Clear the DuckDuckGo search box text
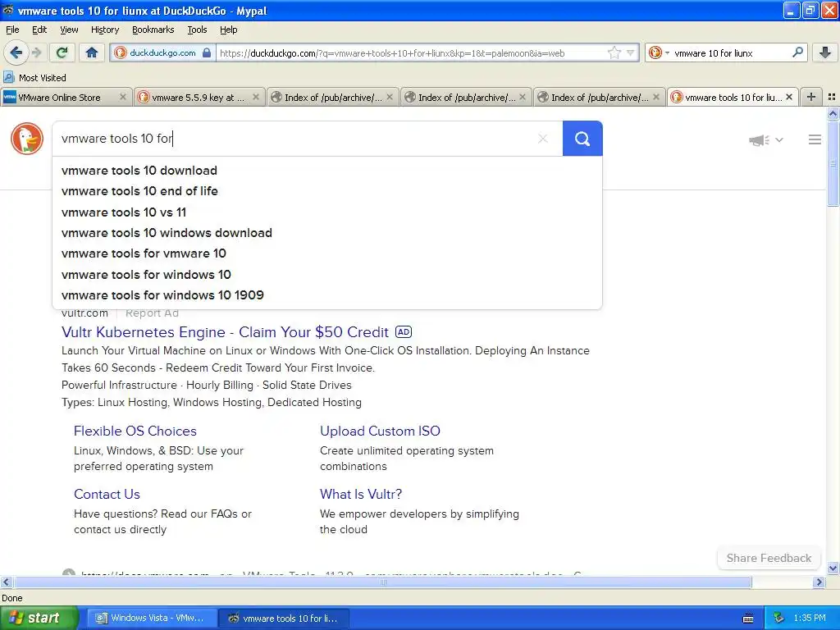This screenshot has width=840, height=630. (543, 139)
